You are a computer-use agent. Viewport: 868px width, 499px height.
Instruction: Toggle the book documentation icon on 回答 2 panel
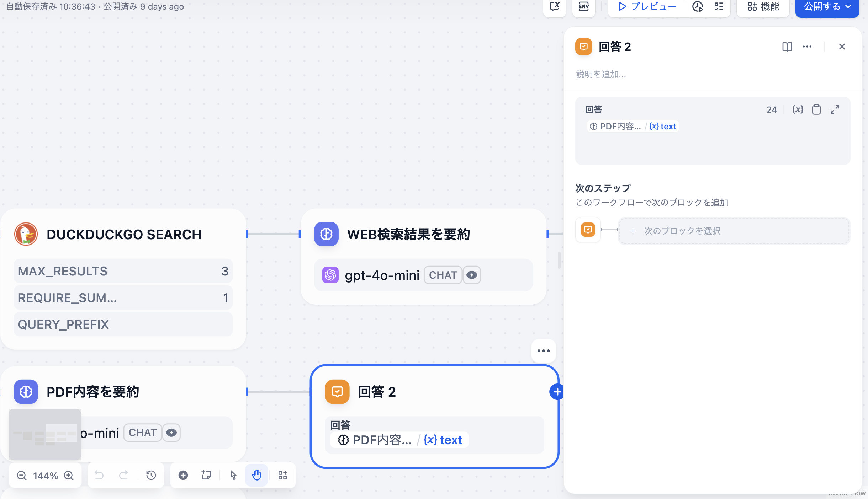click(x=788, y=47)
